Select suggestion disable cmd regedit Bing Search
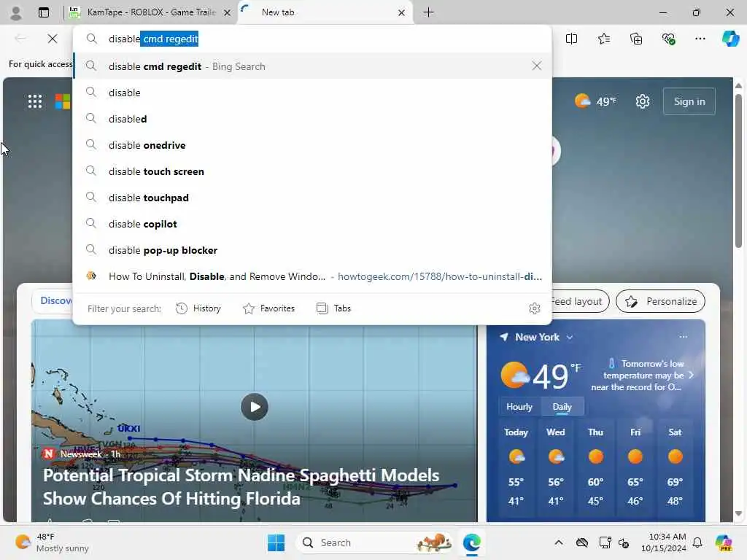Image resolution: width=747 pixels, height=560 pixels. pos(312,66)
